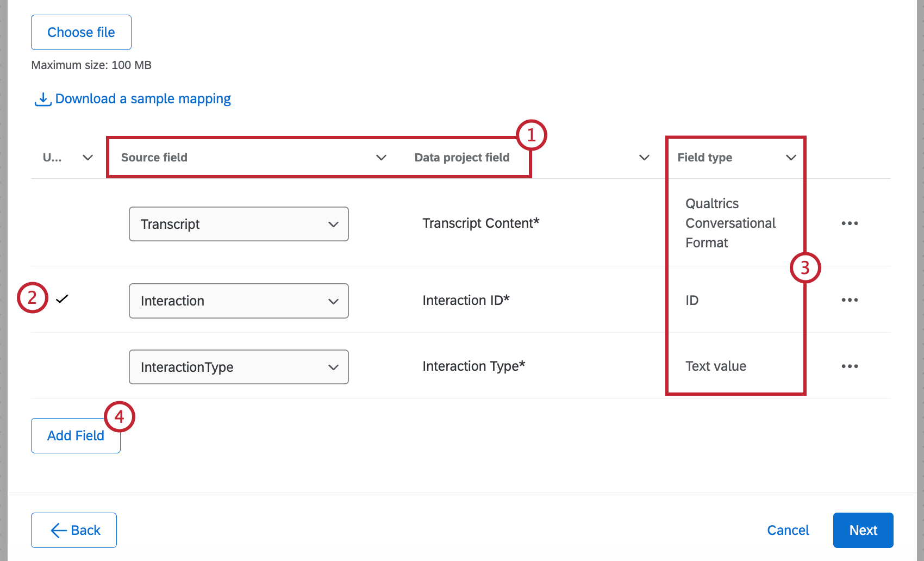
Task: Click the Choose file button
Action: click(80, 32)
